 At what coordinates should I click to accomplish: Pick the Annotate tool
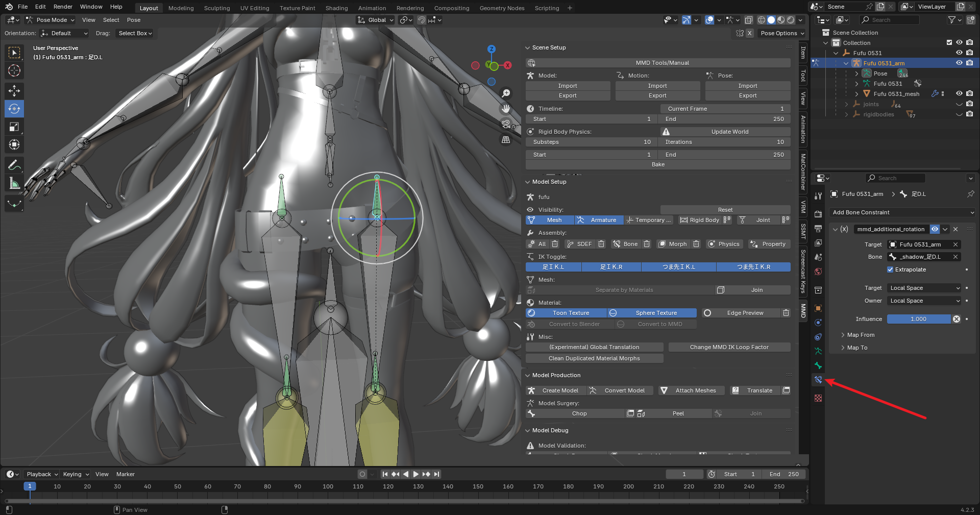click(14, 165)
